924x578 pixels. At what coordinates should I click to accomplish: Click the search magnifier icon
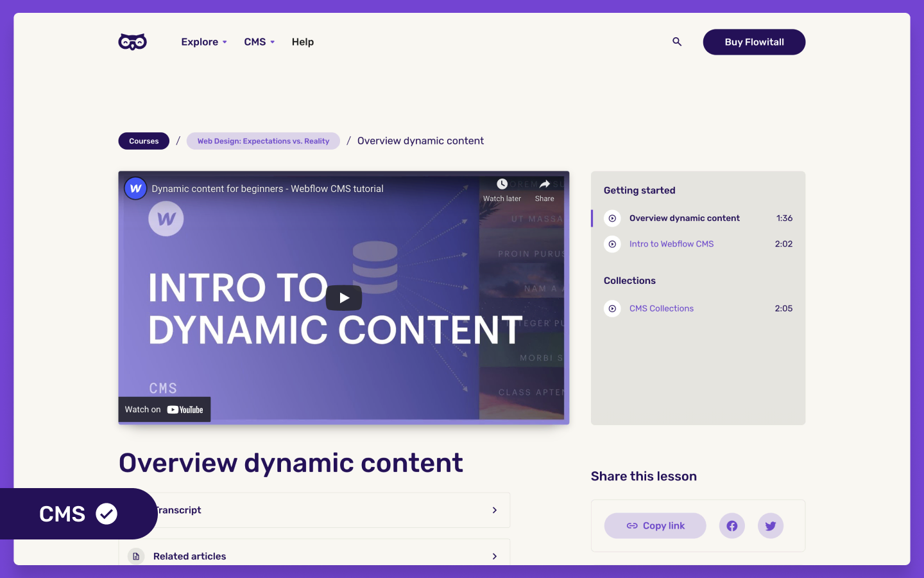677,41
